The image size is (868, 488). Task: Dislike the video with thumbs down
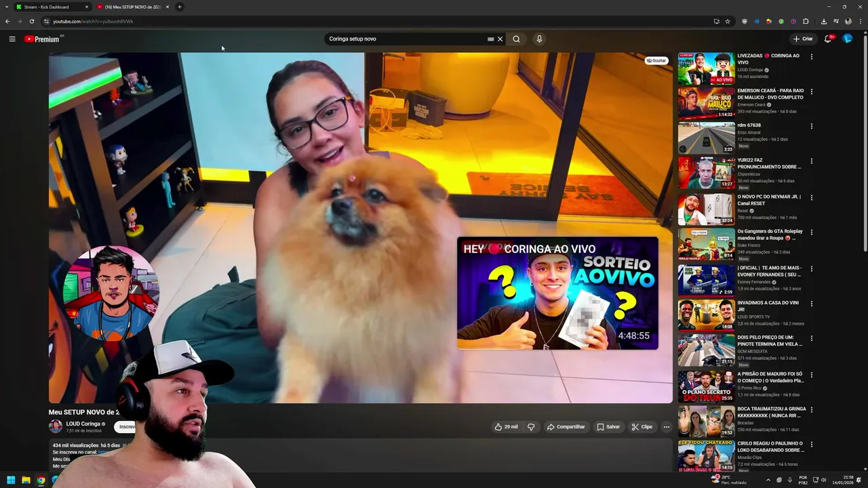(531, 427)
